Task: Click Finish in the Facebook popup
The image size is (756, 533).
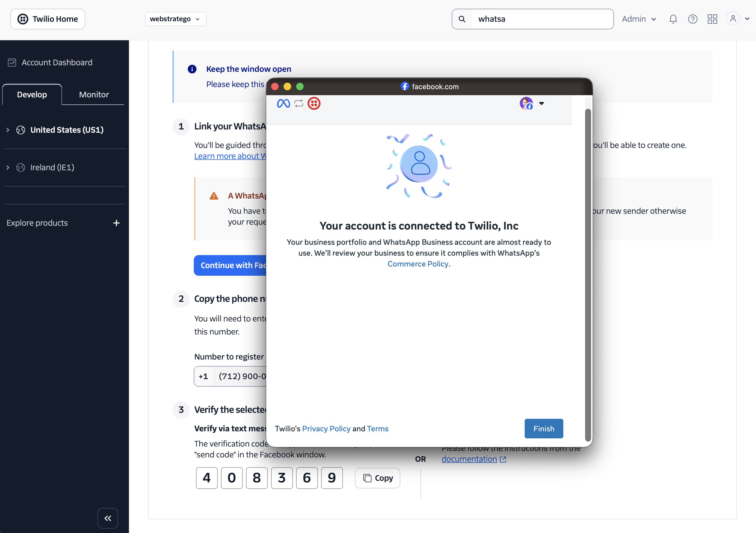Action: [x=544, y=429]
